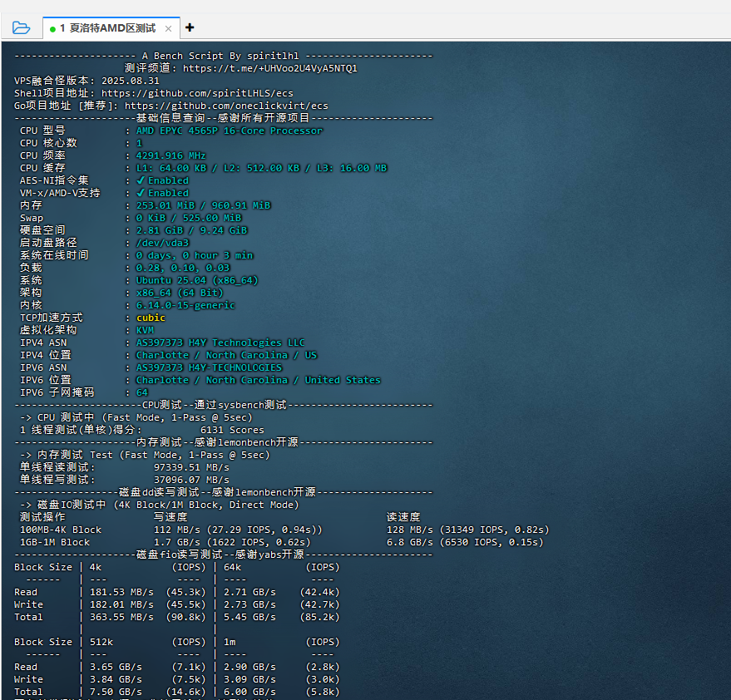The image size is (731, 700).
Task: Open the session folder icon
Action: pyautogui.click(x=22, y=27)
